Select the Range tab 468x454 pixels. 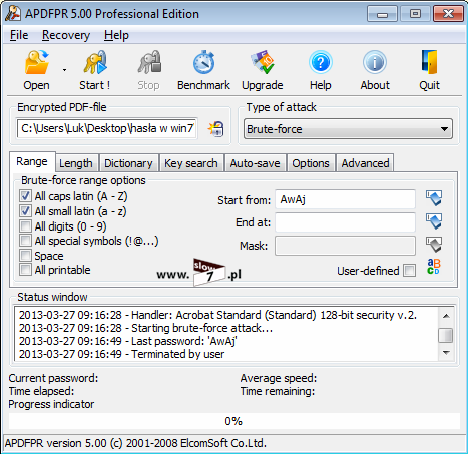click(32, 162)
